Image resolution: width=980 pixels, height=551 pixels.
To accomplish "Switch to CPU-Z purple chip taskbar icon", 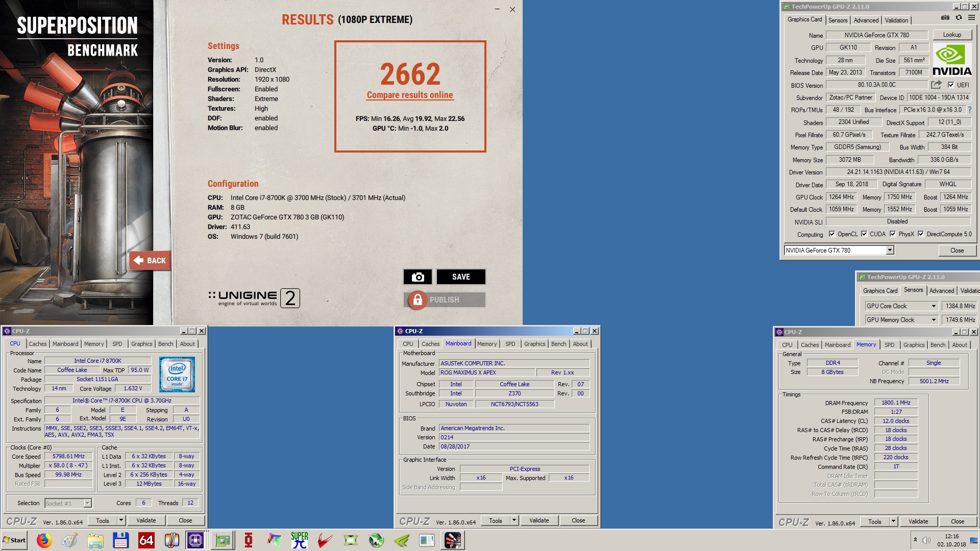I will click(x=195, y=540).
